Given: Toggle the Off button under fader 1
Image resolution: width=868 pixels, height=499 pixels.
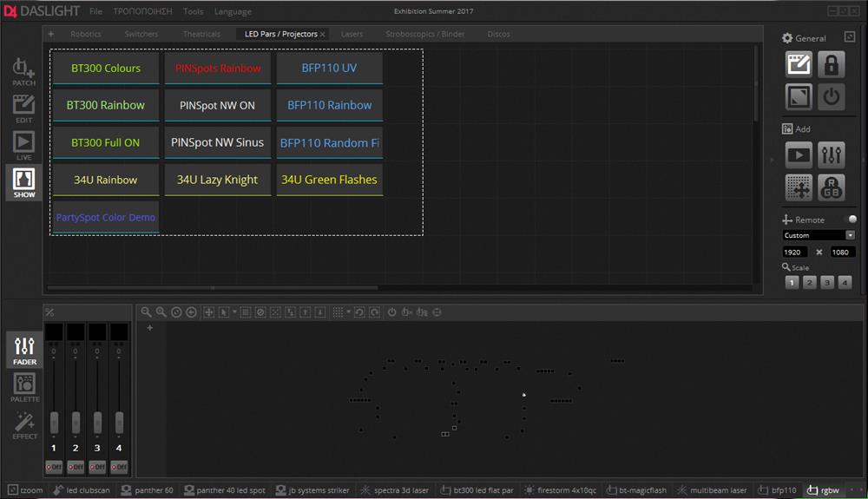Looking at the screenshot, I should [54, 467].
